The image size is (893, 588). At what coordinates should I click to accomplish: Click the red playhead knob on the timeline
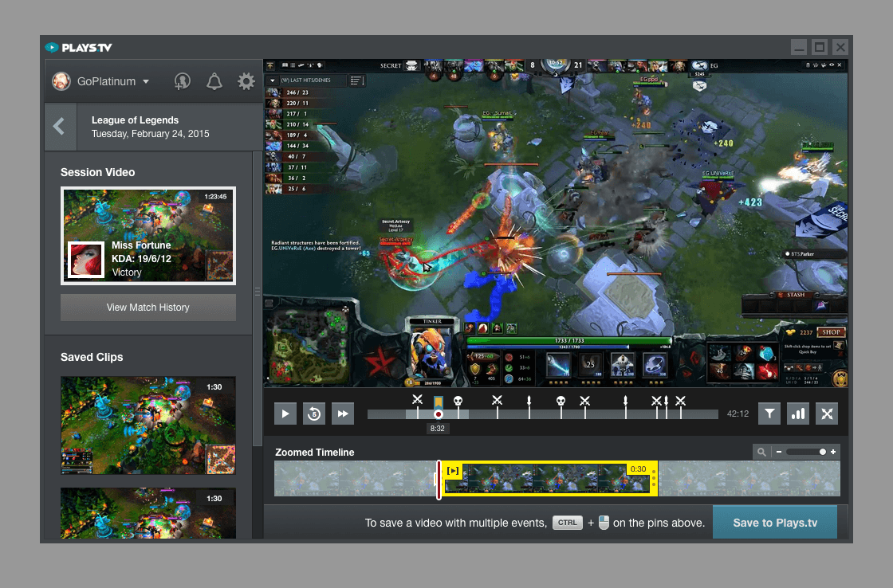[x=438, y=414]
